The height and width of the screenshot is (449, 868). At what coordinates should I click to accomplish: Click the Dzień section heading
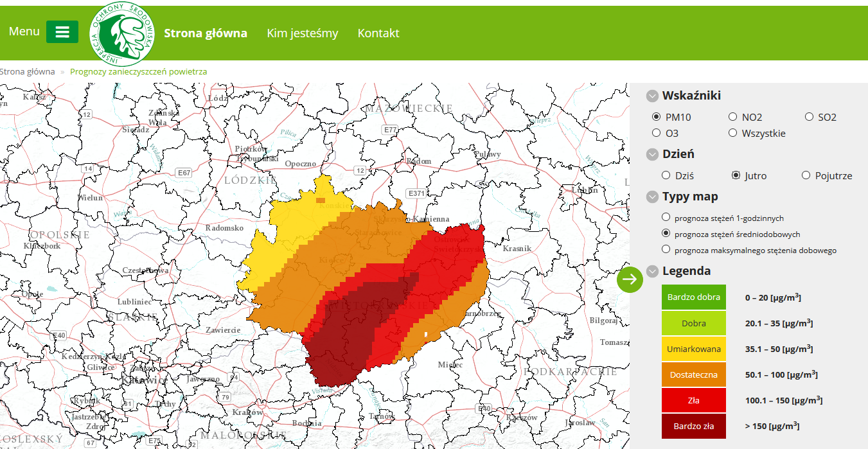[678, 154]
